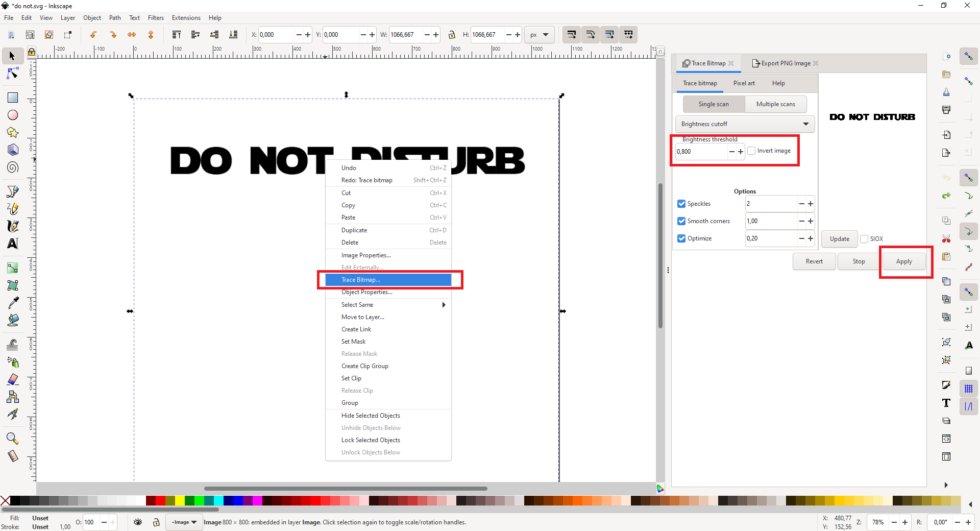
Task: Enable the SIOX checkbox
Action: pyautogui.click(x=864, y=239)
